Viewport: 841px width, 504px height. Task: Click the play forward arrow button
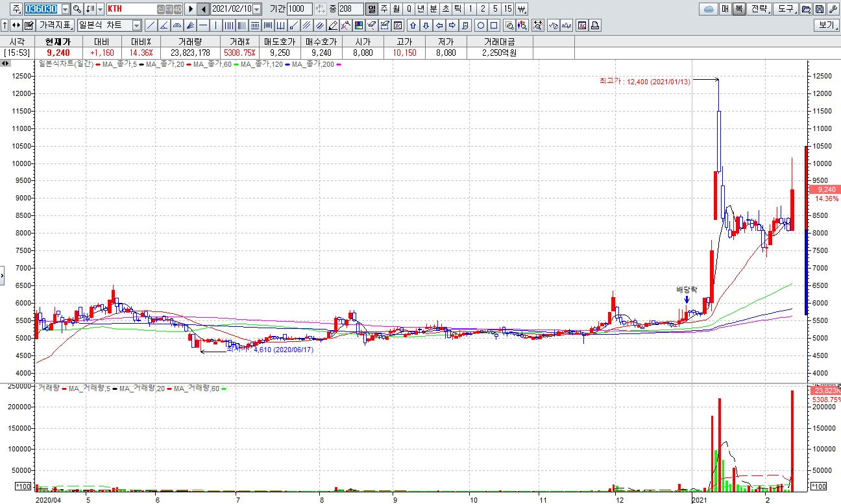click(x=191, y=8)
